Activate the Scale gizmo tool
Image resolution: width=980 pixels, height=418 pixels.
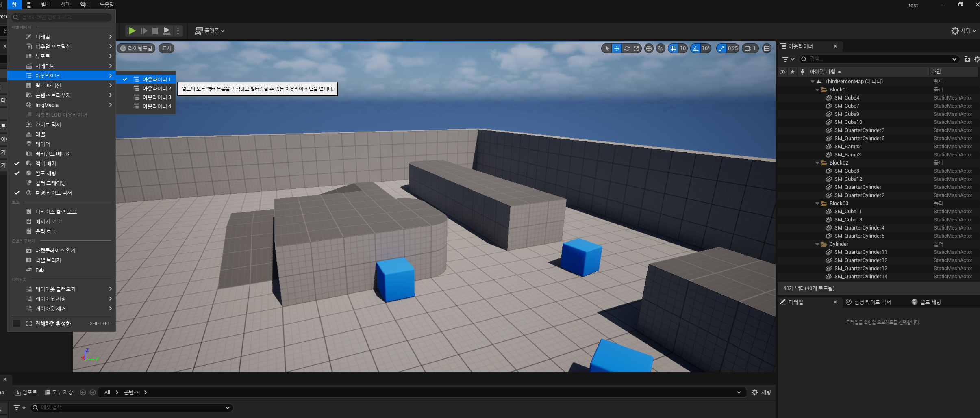(x=636, y=48)
